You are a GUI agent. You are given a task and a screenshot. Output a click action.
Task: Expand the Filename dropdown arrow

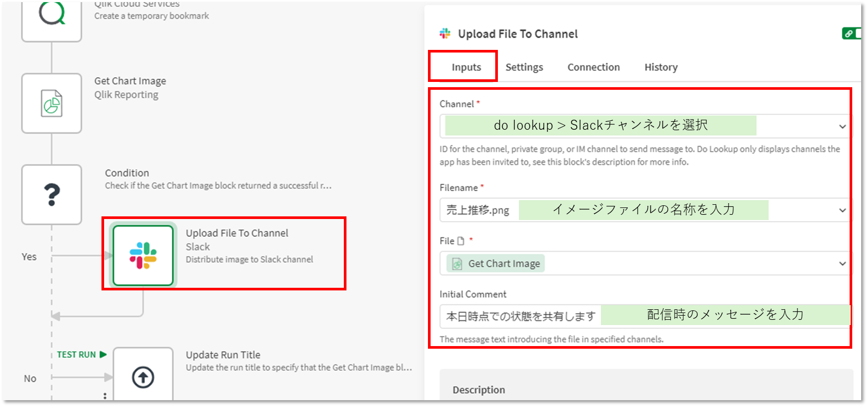[x=842, y=210]
